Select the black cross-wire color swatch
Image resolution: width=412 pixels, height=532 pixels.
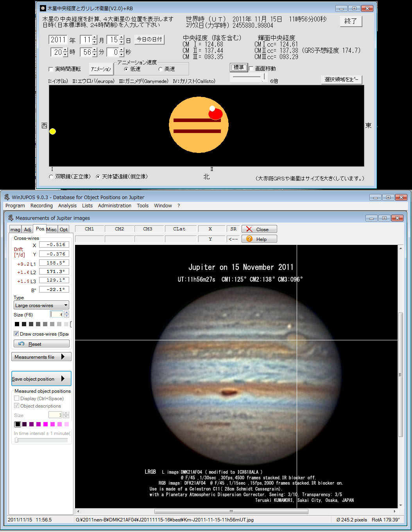(x=17, y=324)
